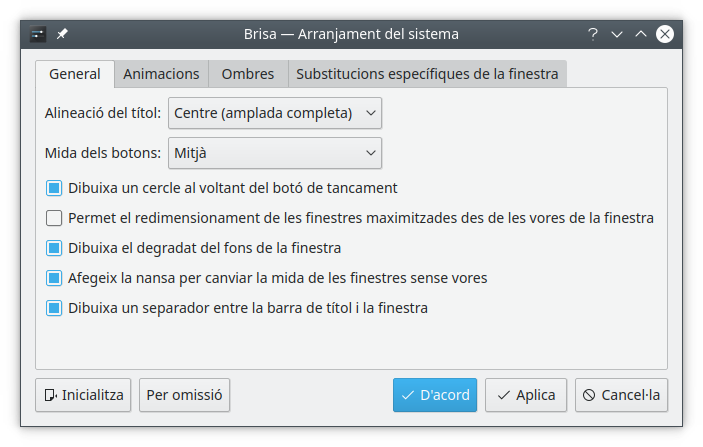
Task: Minimize the dialog with the down chevron
Action: tap(617, 34)
